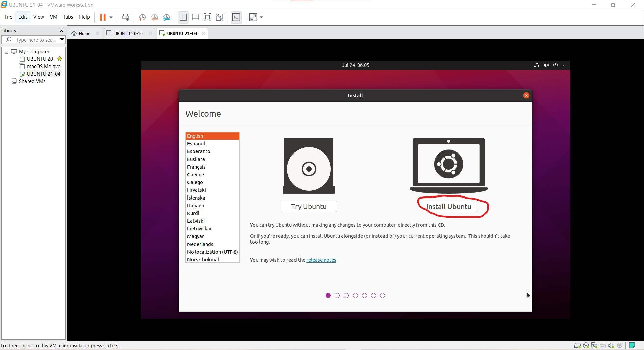Select Norsk bokmål in the language list
This screenshot has height=350, width=644.
(x=212, y=260)
